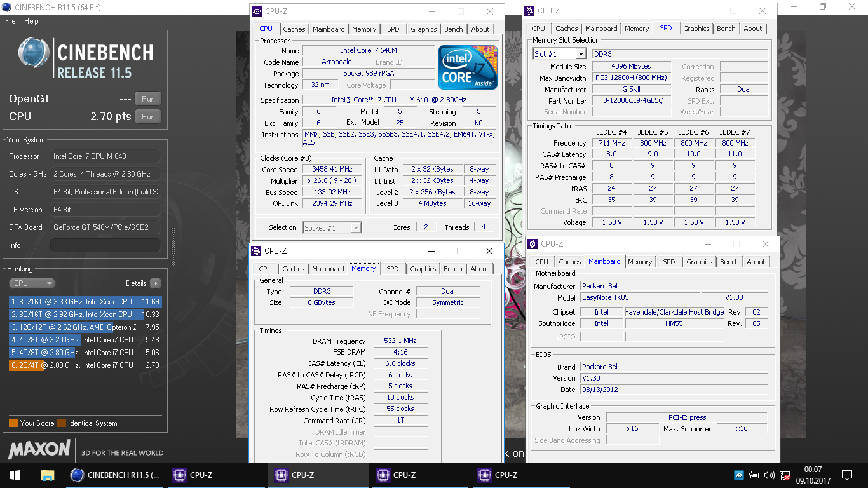Click the Windows Start button
868x488 pixels.
[15, 475]
